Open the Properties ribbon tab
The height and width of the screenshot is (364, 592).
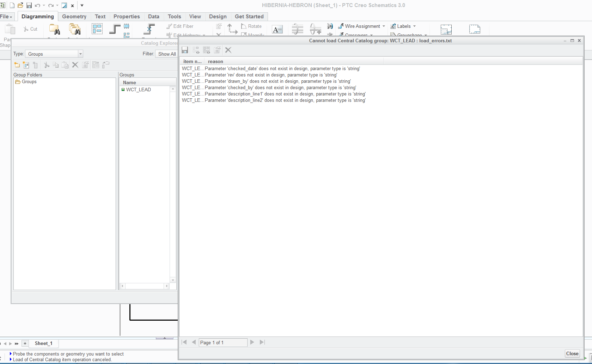(127, 17)
